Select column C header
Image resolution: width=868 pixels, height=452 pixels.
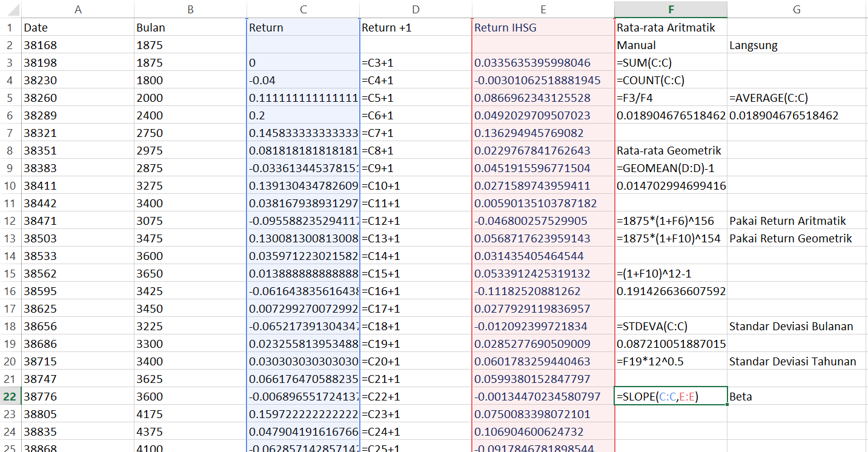[303, 9]
